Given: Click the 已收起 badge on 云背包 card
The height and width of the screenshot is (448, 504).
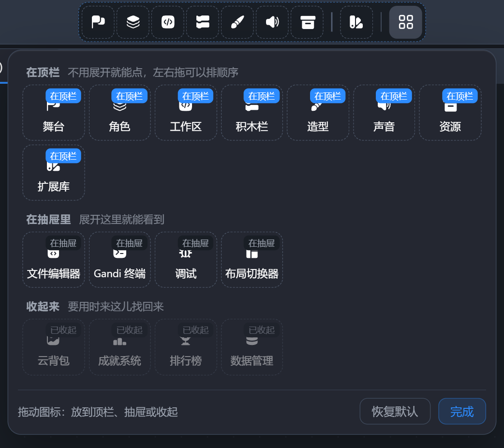Looking at the screenshot, I should coord(63,330).
